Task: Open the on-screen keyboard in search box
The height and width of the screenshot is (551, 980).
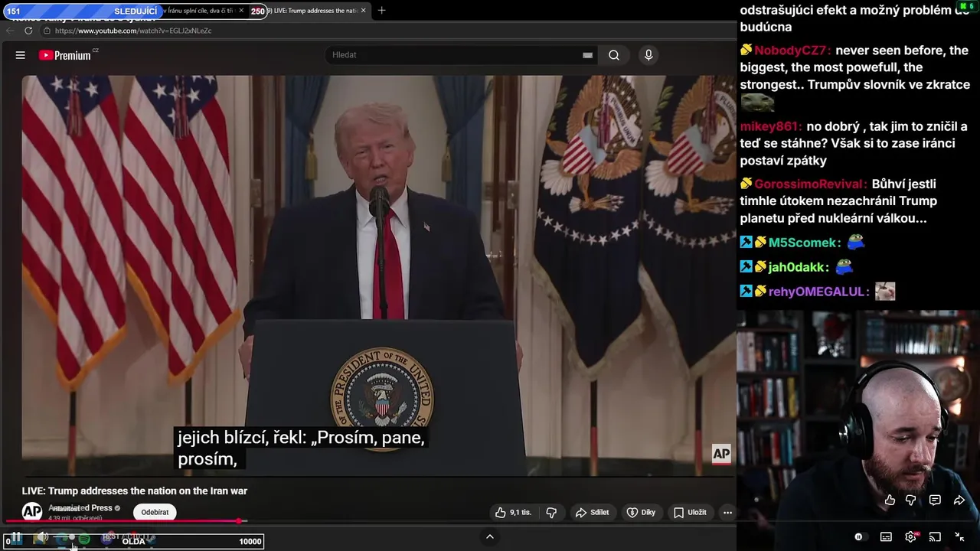Action: [x=587, y=55]
